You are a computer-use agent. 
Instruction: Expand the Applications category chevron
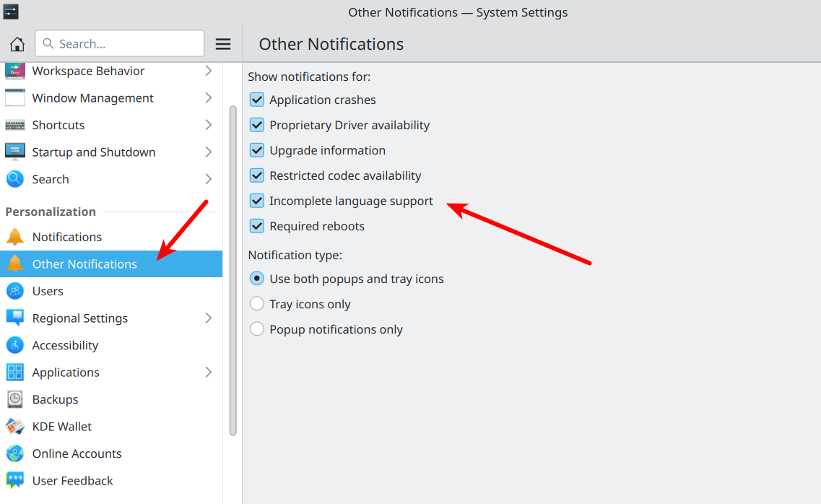209,372
